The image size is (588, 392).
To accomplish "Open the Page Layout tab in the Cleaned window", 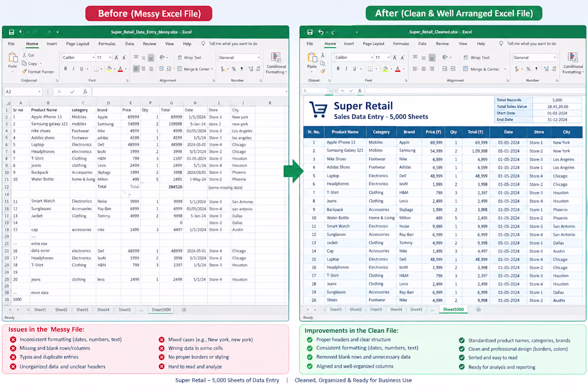I will [374, 44].
